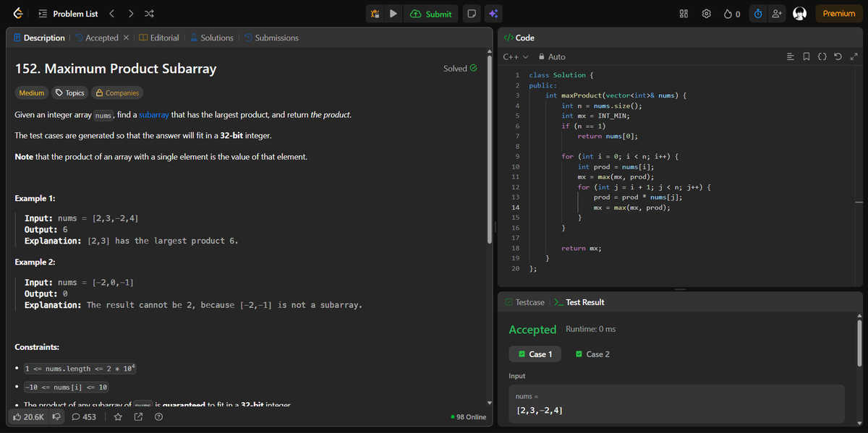The height and width of the screenshot is (433, 868).
Task: Click the nums input value box
Action: [x=676, y=403]
